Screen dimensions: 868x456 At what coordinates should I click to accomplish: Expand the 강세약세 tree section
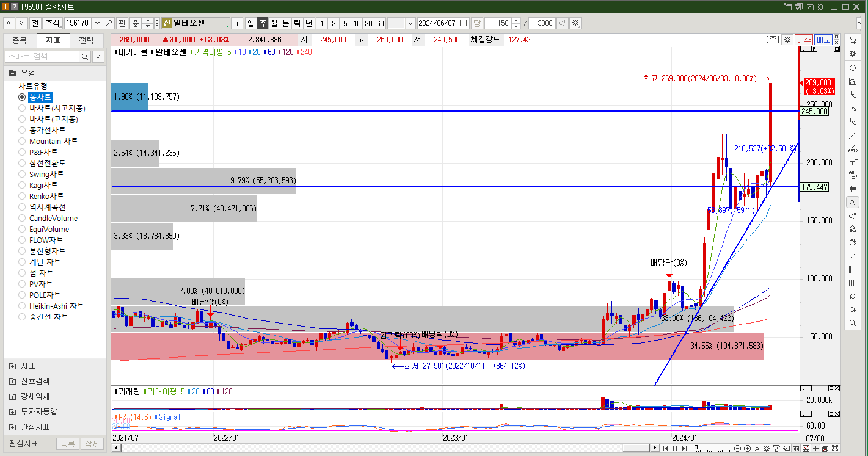12,396
